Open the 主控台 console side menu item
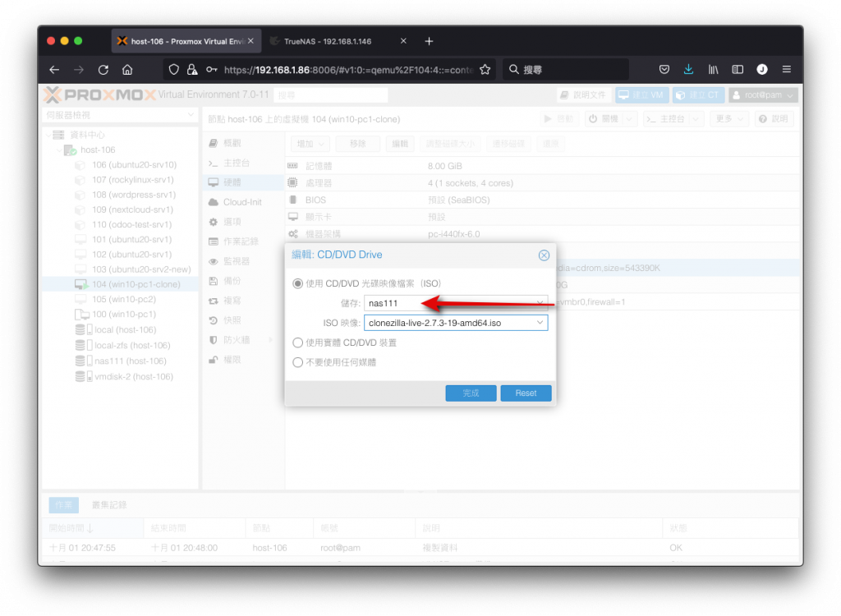The width and height of the screenshot is (841, 616). (243, 163)
